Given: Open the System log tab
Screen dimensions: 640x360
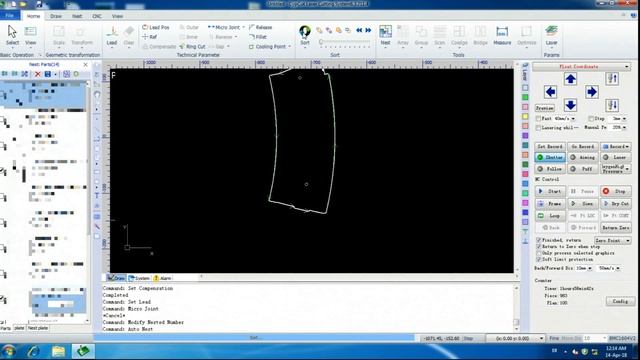Looking at the screenshot, I should tap(139, 278).
